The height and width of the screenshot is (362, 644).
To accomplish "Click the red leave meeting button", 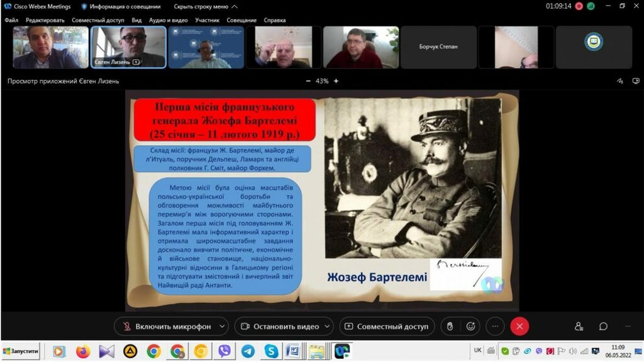I will point(519,326).
